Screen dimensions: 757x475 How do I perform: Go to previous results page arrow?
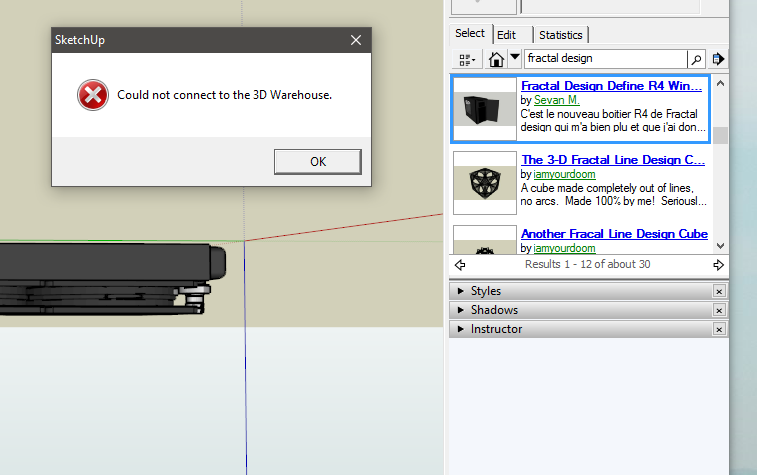pyautogui.click(x=460, y=265)
